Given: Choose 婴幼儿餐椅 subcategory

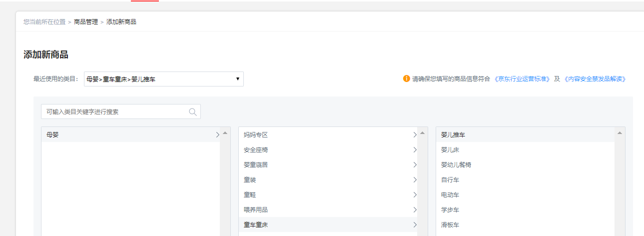Looking at the screenshot, I should [526, 164].
